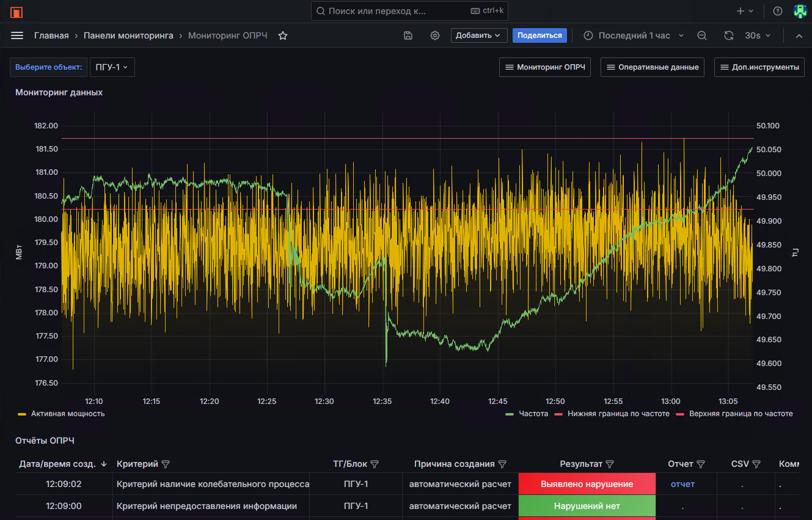This screenshot has width=812, height=520.
Task: Toggle Активная мощность series in legend
Action: click(x=67, y=414)
